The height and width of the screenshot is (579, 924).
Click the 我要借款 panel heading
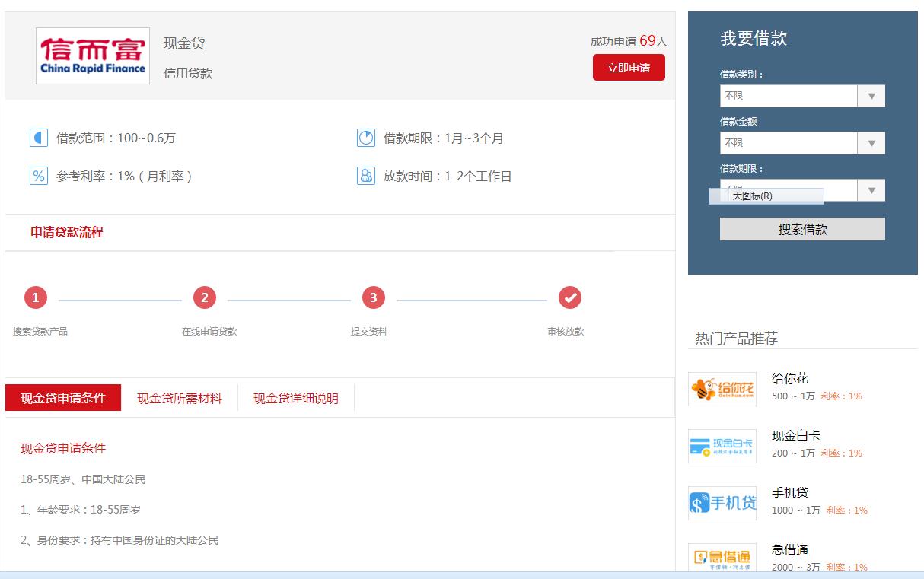click(x=754, y=39)
